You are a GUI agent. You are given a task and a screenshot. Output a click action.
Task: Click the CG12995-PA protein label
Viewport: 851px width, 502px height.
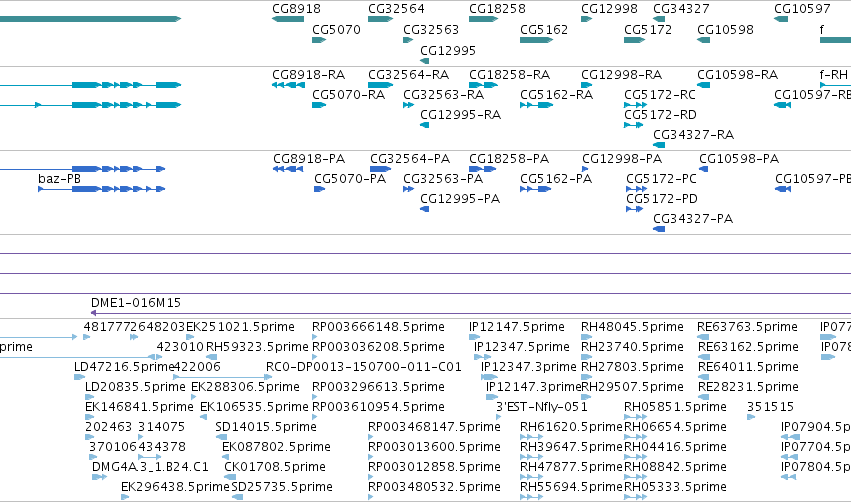tap(460, 199)
